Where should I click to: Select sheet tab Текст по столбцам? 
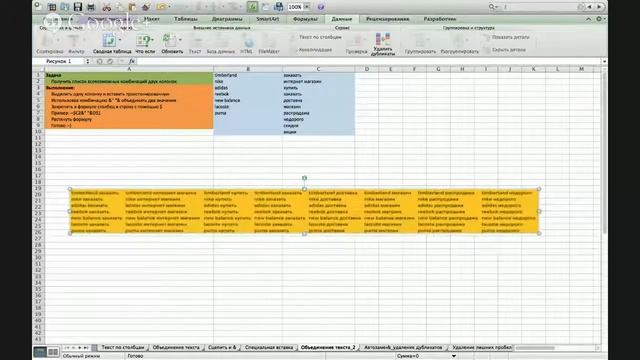tap(123, 347)
